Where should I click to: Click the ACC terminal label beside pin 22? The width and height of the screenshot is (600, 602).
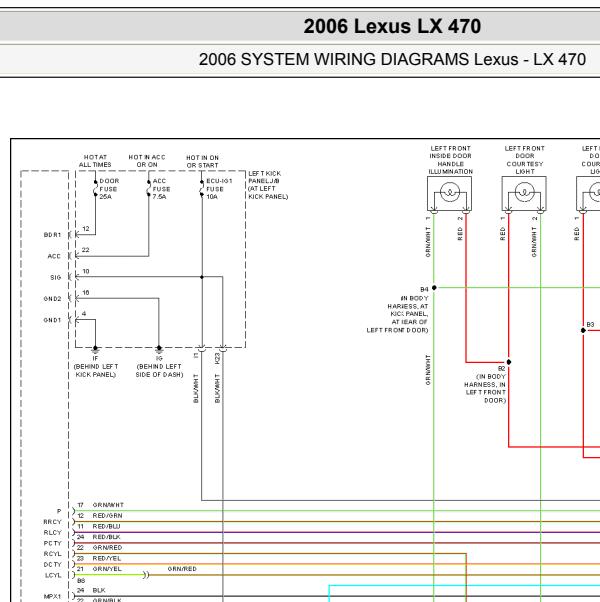(54, 256)
